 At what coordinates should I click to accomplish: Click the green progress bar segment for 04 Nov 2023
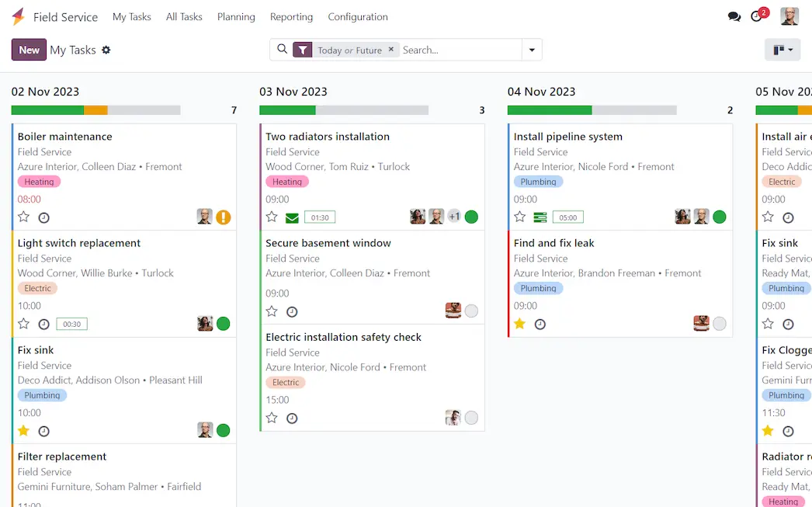point(550,110)
